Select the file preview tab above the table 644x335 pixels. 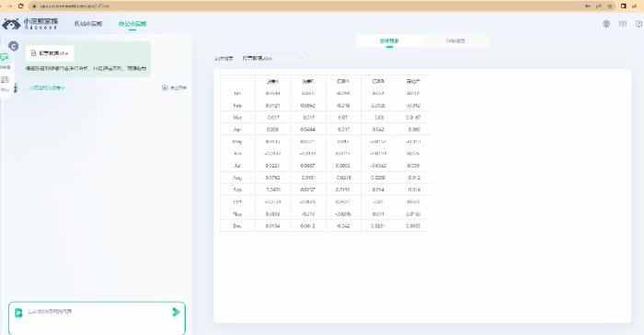(389, 40)
